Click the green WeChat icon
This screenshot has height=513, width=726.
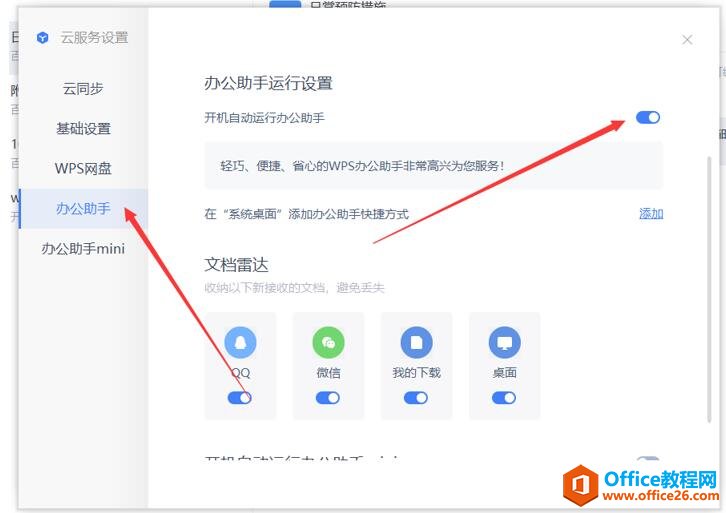[328, 343]
